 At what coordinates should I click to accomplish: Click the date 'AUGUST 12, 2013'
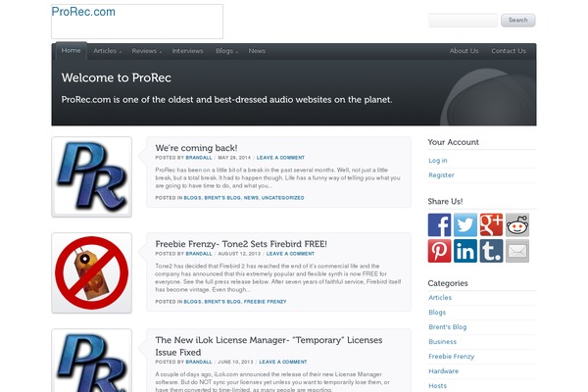239,254
